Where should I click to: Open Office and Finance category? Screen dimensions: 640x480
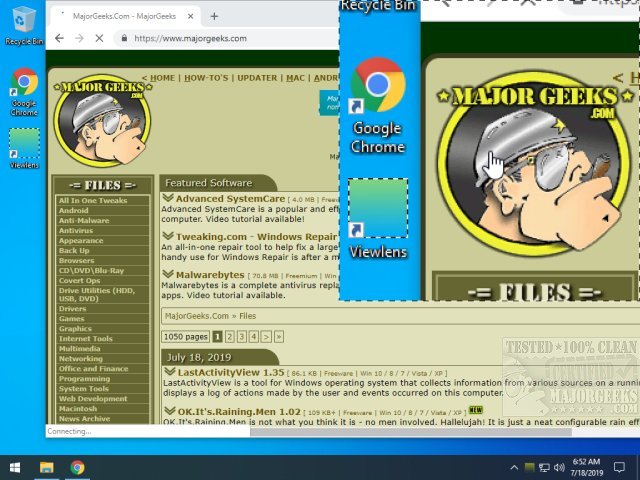coord(103,369)
